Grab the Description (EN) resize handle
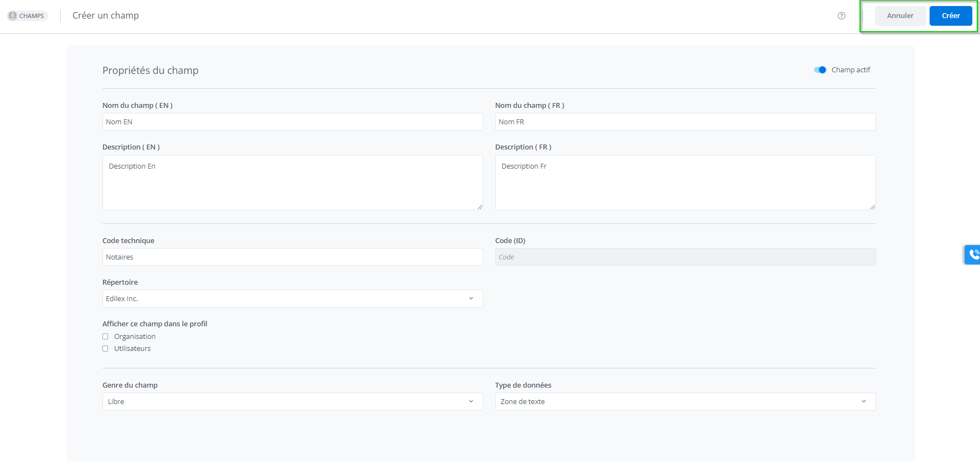This screenshot has height=461, width=980. tap(480, 207)
